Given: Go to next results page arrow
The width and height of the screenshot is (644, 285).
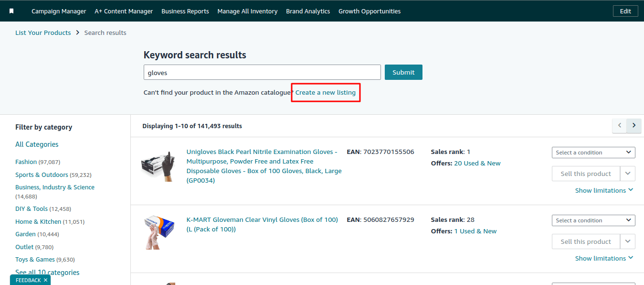Looking at the screenshot, I should 634,125.
